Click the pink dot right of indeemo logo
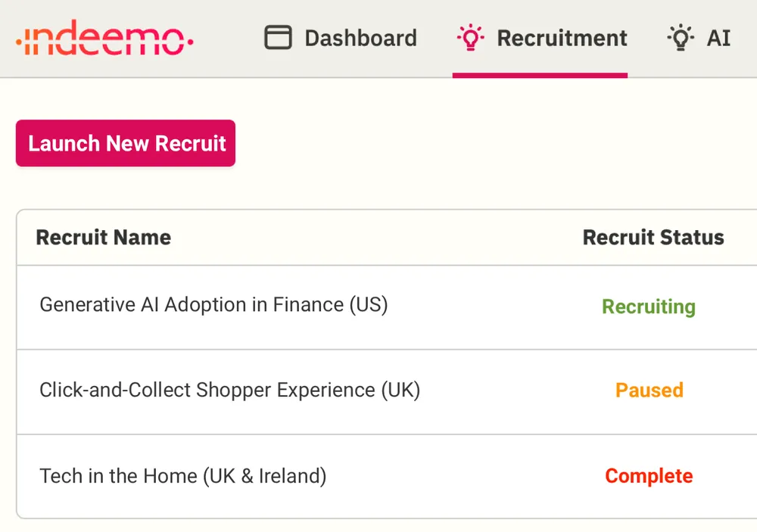The width and height of the screenshot is (757, 532). (189, 41)
